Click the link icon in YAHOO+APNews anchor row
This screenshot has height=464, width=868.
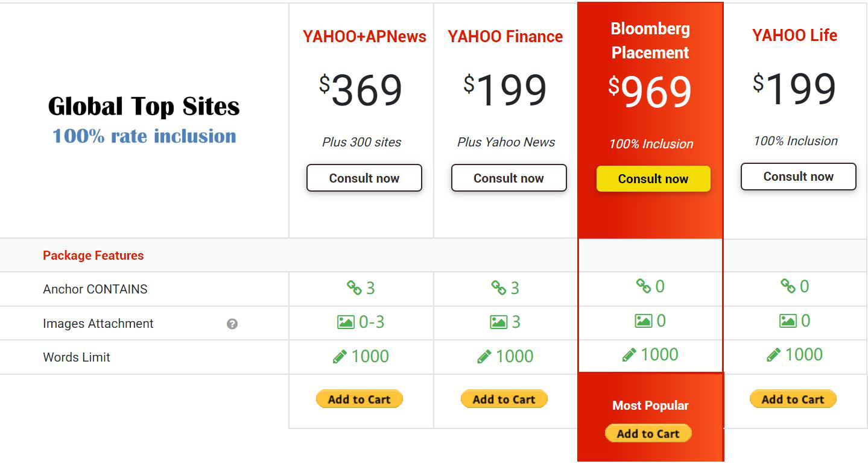click(x=354, y=288)
